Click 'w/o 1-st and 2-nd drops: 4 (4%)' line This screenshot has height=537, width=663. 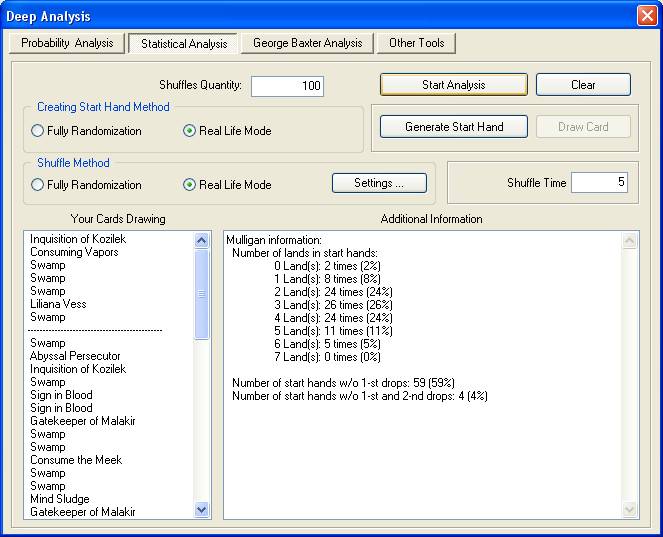(360, 396)
